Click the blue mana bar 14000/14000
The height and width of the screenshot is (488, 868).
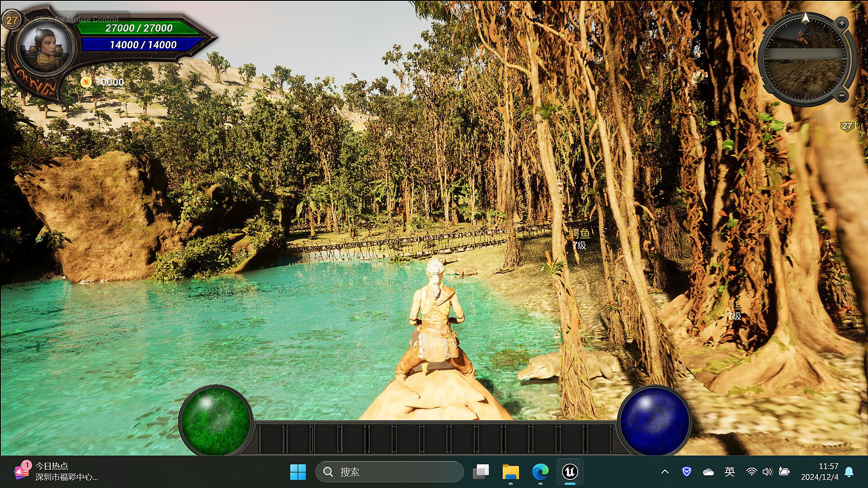(x=143, y=45)
